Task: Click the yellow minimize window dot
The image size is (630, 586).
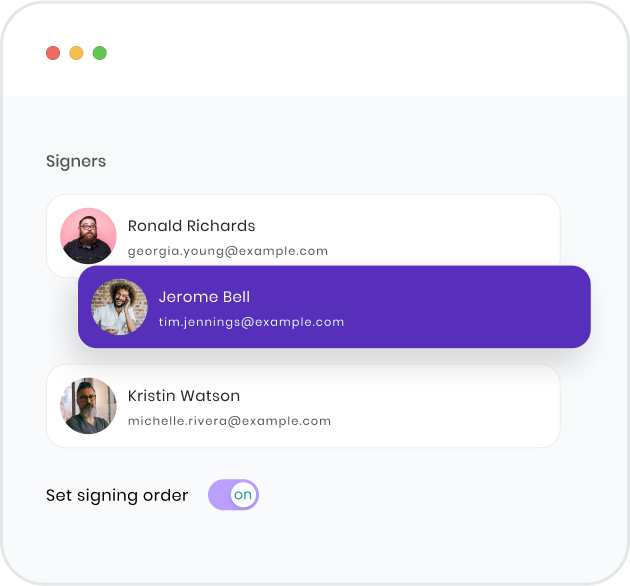Action: tap(76, 53)
